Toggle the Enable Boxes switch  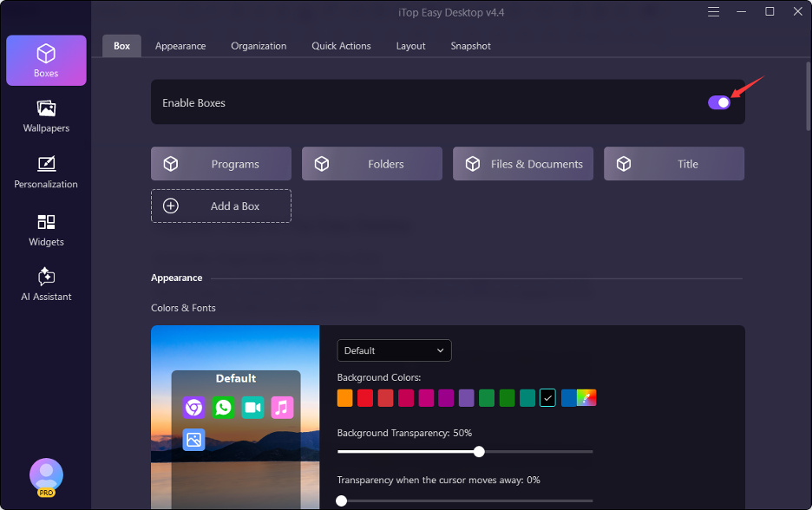(719, 102)
